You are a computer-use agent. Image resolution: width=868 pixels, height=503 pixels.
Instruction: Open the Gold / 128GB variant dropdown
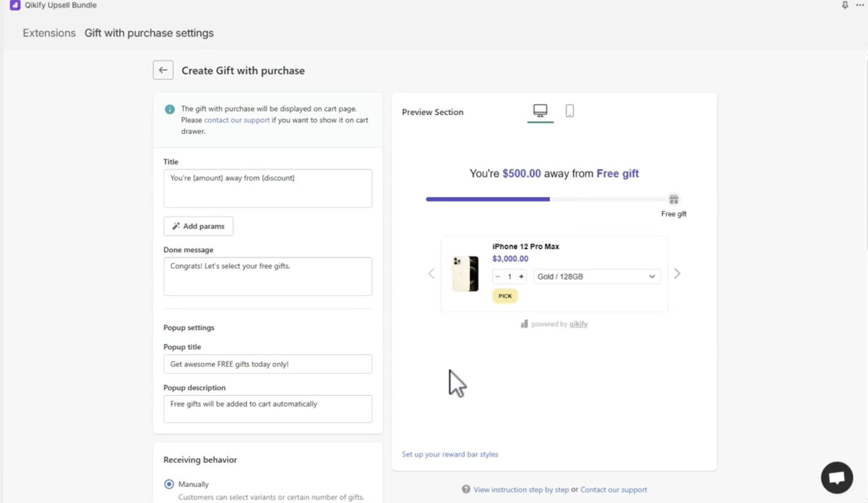click(597, 277)
